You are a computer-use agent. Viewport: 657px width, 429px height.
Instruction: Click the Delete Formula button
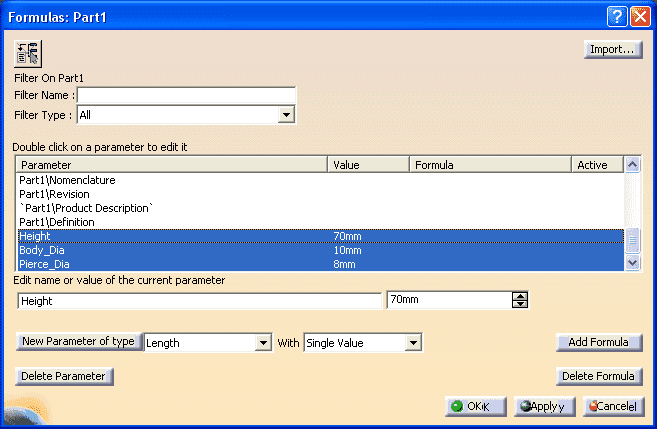599,376
